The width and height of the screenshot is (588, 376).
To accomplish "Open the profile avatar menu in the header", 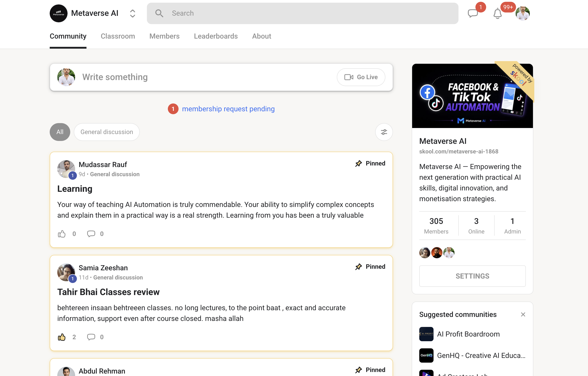I will (522, 13).
